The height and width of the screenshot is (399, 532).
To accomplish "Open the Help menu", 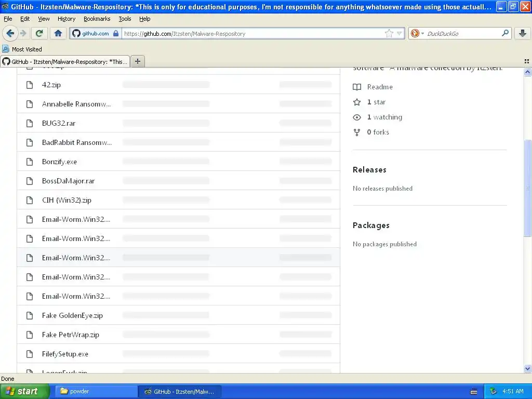I will 144,19.
